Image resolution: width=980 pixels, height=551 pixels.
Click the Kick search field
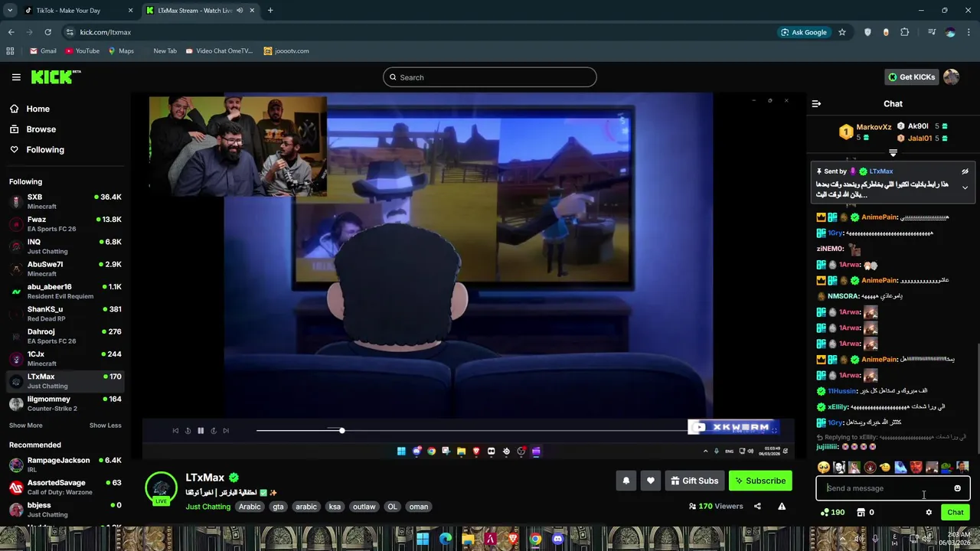pyautogui.click(x=490, y=77)
